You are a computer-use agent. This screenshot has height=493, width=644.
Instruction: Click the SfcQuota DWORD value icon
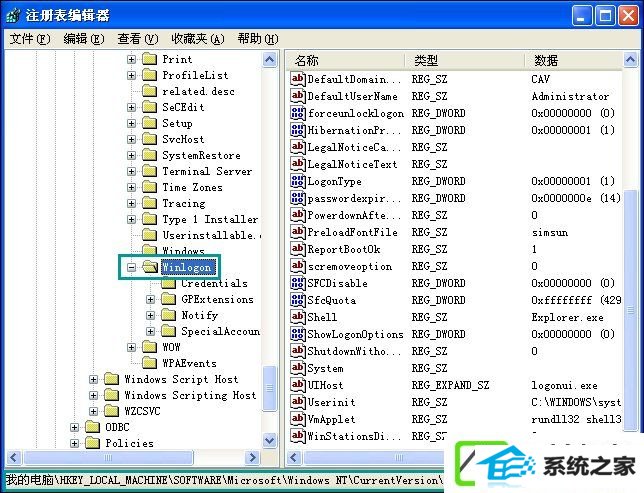[298, 300]
